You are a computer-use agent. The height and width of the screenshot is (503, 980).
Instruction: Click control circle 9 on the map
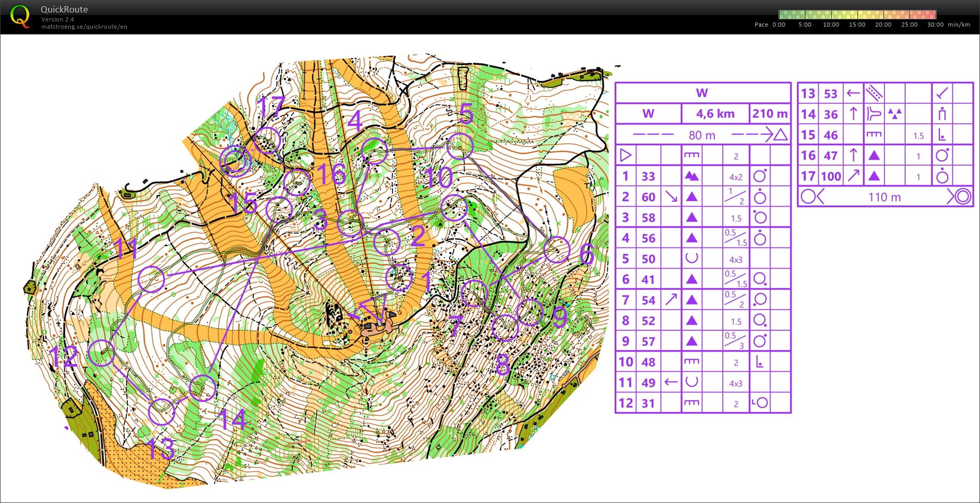pos(530,312)
